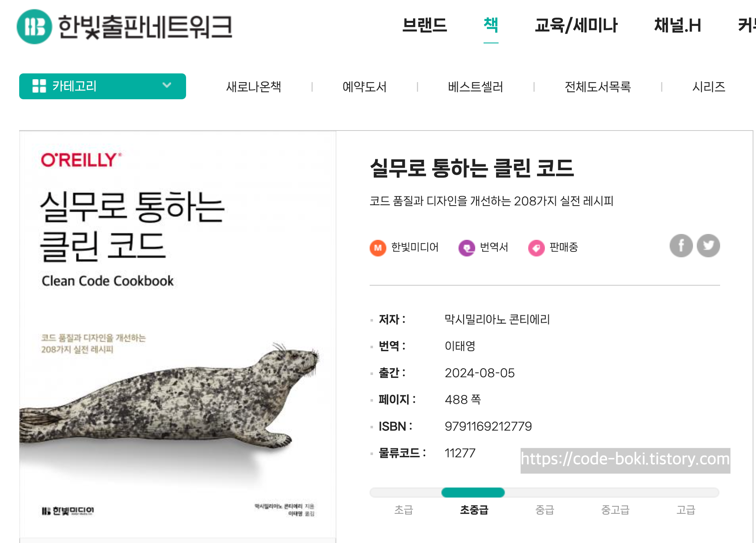Go to 예약도서 list
The image size is (756, 543).
[x=365, y=87]
